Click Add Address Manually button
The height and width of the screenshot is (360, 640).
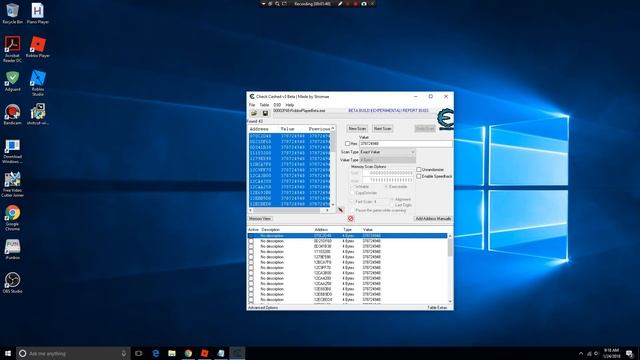433,219
